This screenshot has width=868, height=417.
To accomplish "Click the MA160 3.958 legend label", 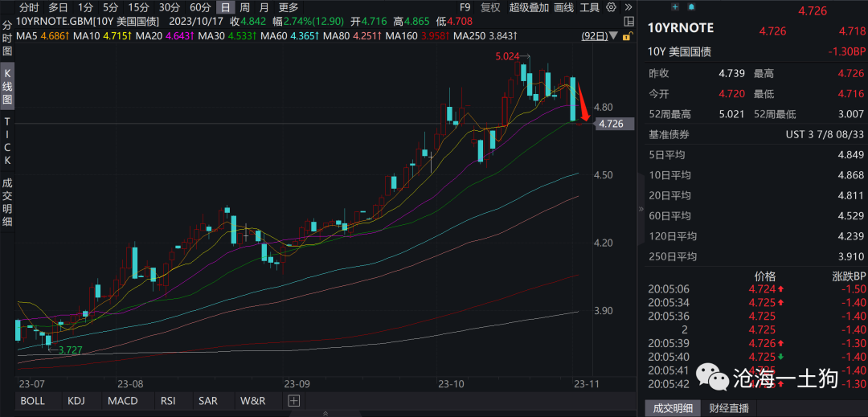I will click(417, 36).
